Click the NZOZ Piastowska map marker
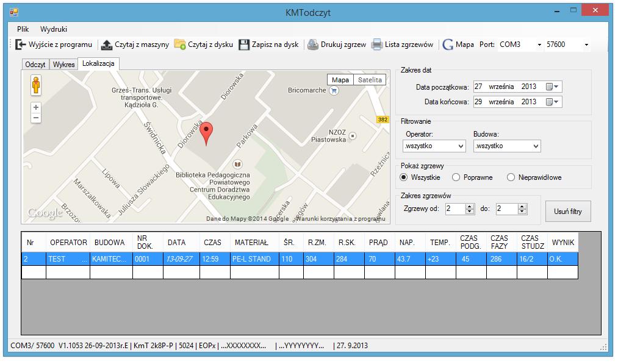The height and width of the screenshot is (364, 618). pyautogui.click(x=353, y=136)
